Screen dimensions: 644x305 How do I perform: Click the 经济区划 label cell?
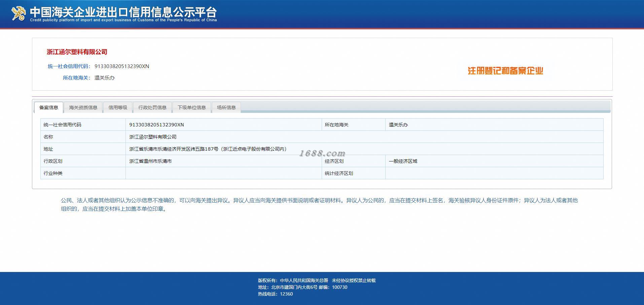[x=354, y=161]
